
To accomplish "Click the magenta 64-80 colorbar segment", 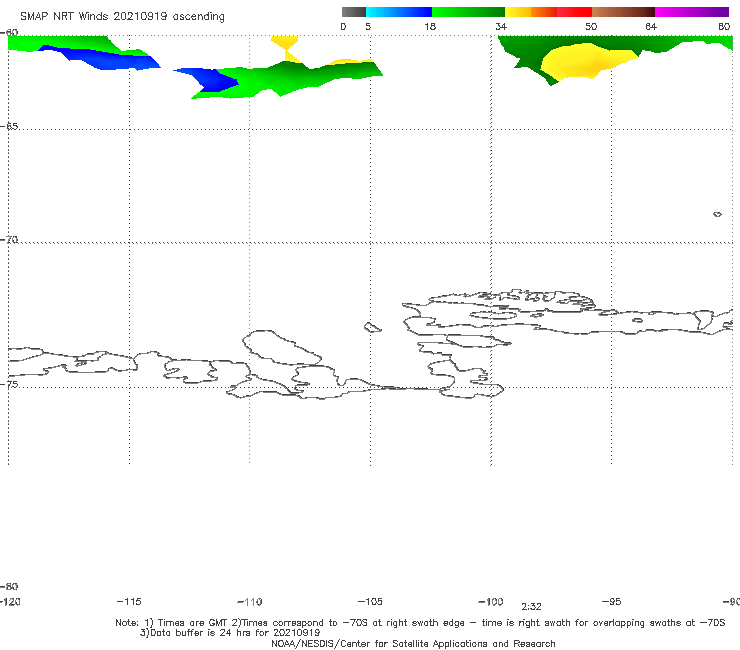I will [x=692, y=12].
